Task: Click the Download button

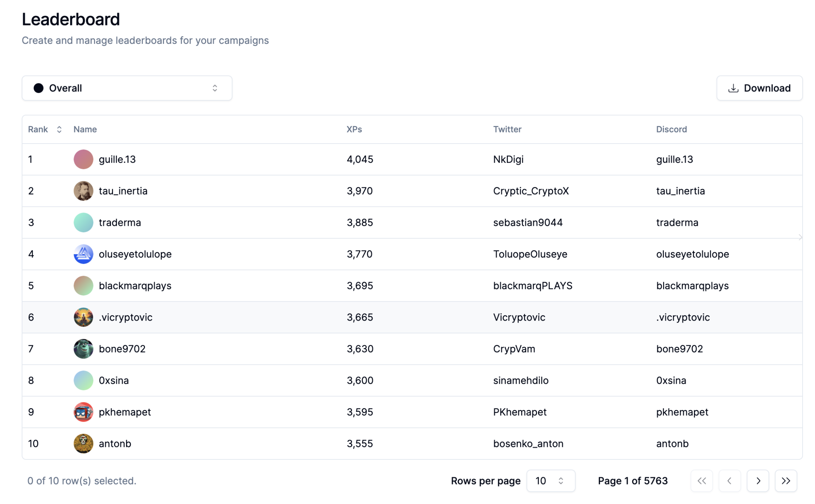Action: (759, 88)
